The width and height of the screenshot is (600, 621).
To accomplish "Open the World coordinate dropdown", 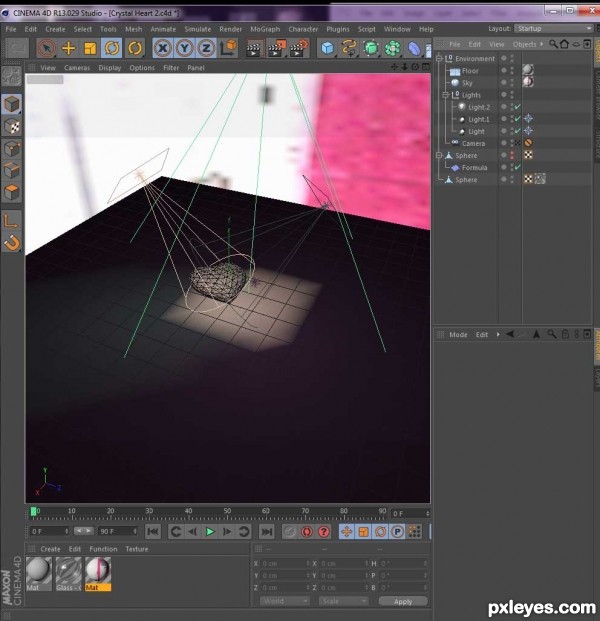I will [x=284, y=601].
